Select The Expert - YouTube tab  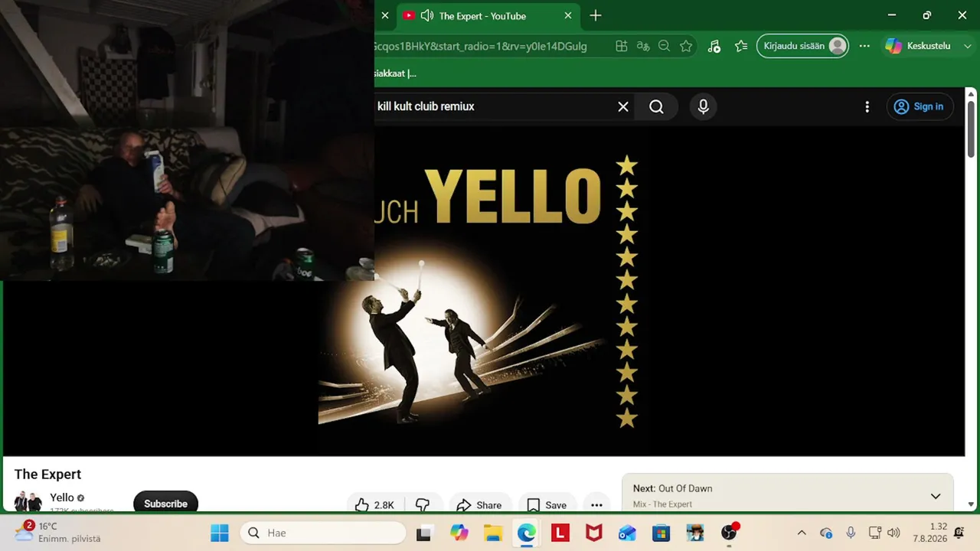pos(489,16)
